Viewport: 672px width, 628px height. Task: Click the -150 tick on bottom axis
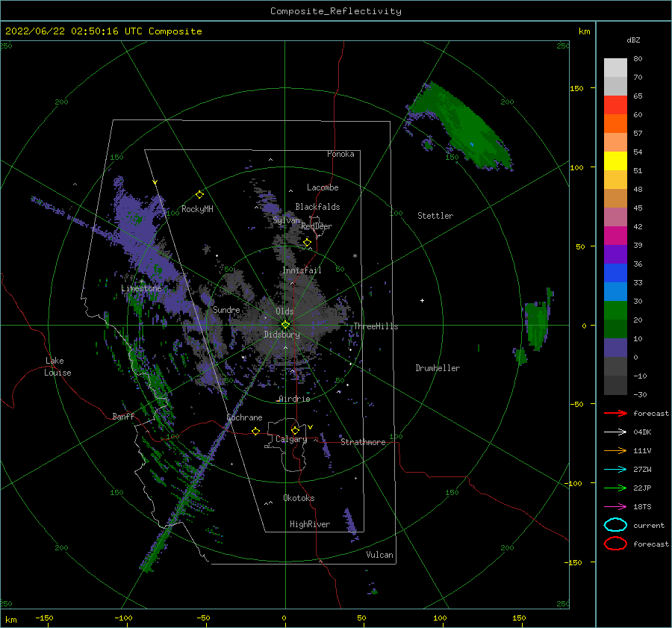point(44,618)
